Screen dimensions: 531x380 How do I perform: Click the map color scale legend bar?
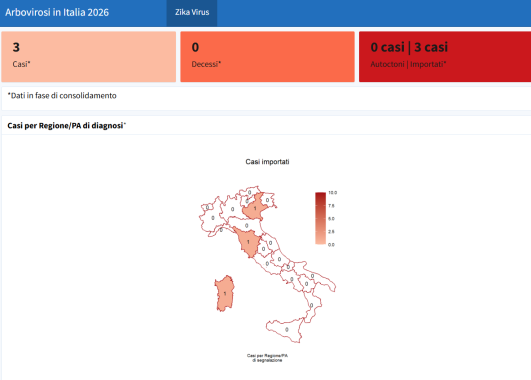320,218
